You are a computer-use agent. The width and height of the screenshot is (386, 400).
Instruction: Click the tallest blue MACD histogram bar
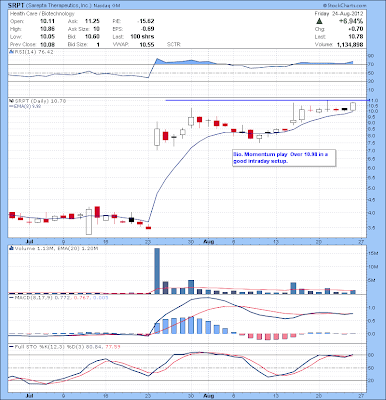[x=191, y=325]
